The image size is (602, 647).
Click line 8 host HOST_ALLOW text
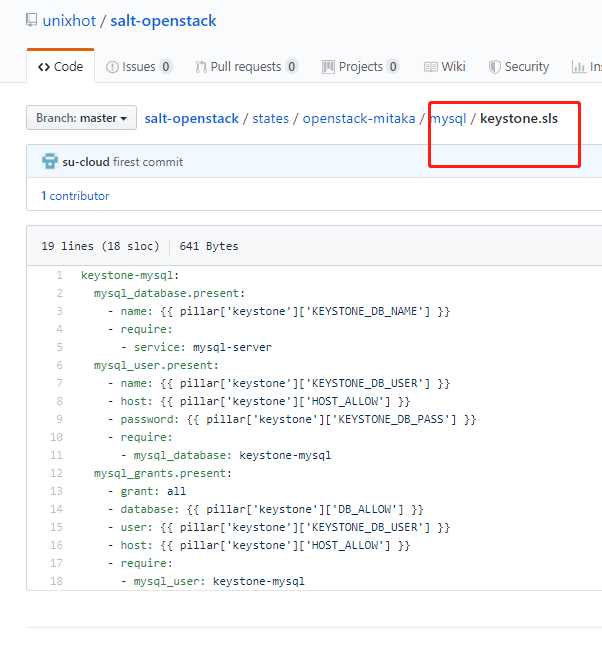pos(259,401)
